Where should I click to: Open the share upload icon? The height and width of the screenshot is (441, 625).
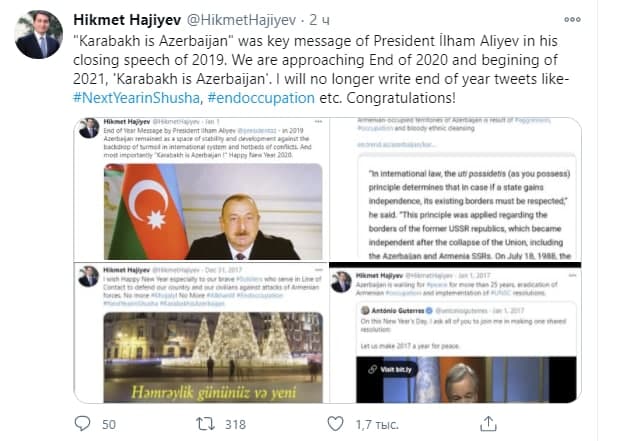click(x=488, y=423)
